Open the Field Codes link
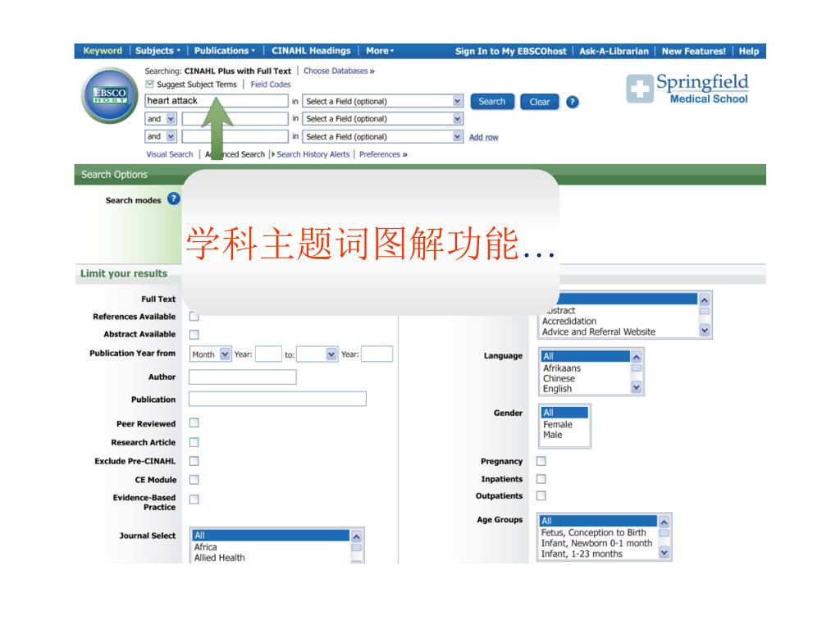The image size is (840, 630). 271,84
